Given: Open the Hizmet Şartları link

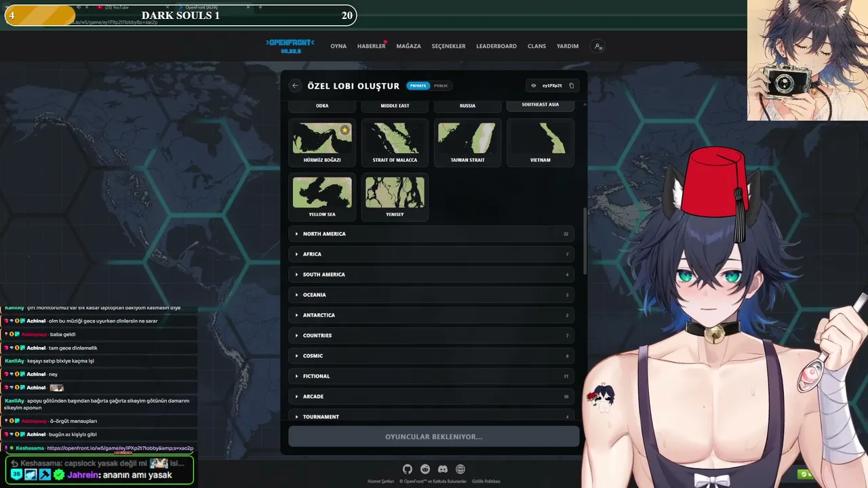Looking at the screenshot, I should tap(380, 481).
